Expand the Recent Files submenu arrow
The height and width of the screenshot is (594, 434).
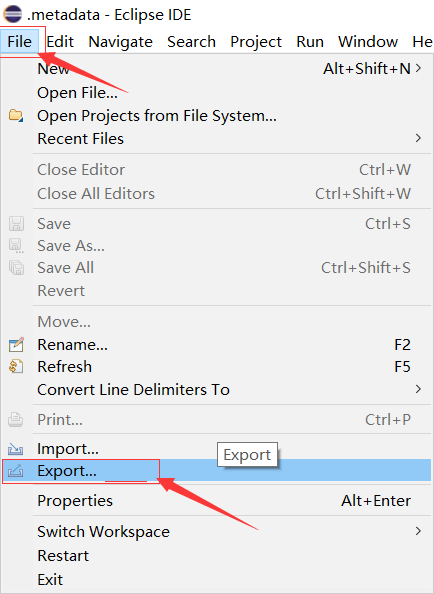tap(418, 138)
